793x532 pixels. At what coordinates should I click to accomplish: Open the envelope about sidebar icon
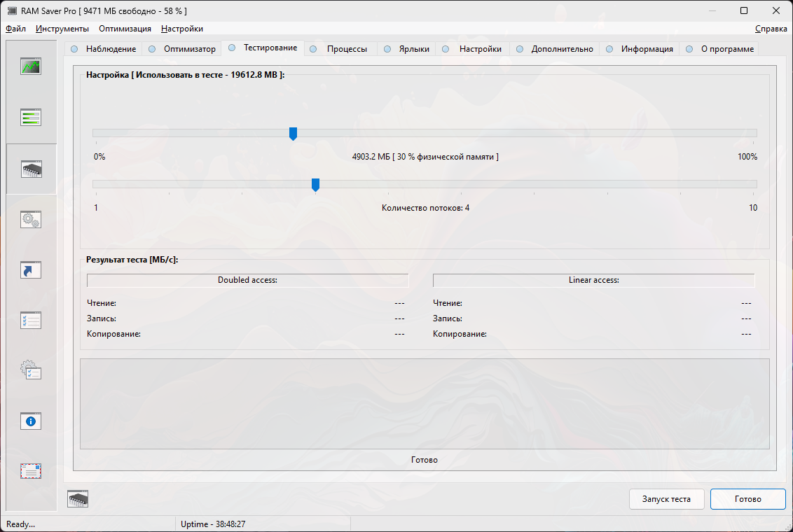click(x=31, y=471)
